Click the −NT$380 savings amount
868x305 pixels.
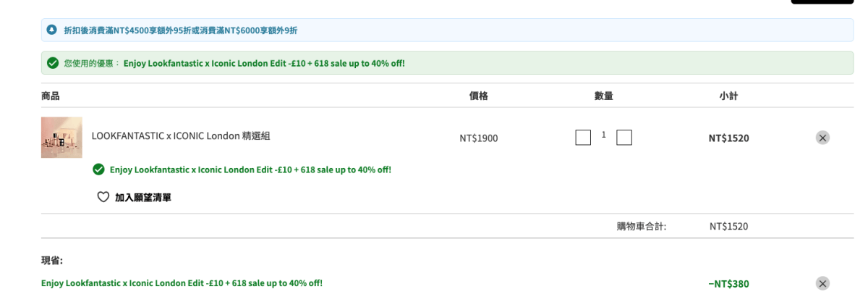(x=728, y=284)
